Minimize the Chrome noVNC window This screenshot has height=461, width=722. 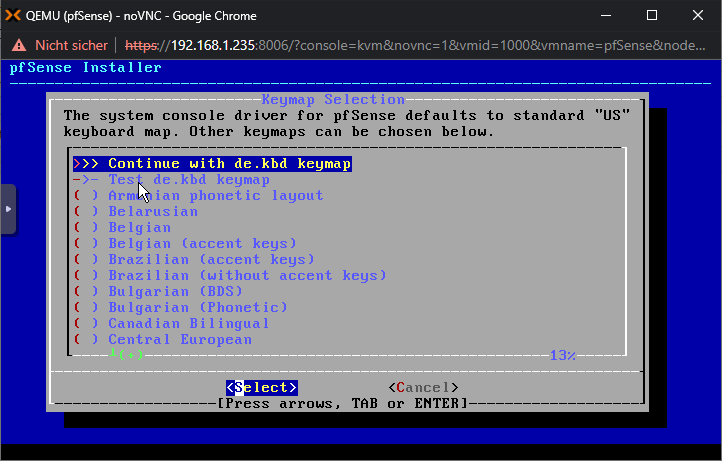606,15
